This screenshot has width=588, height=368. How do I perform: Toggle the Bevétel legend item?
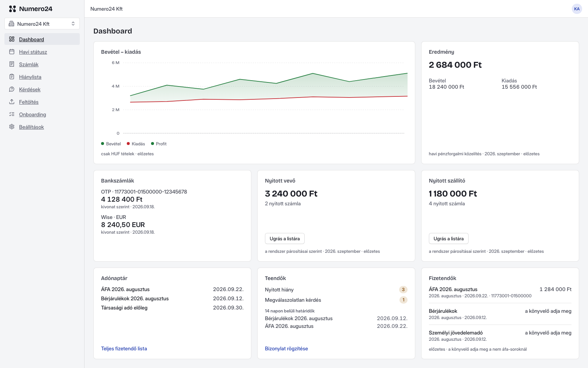(111, 144)
